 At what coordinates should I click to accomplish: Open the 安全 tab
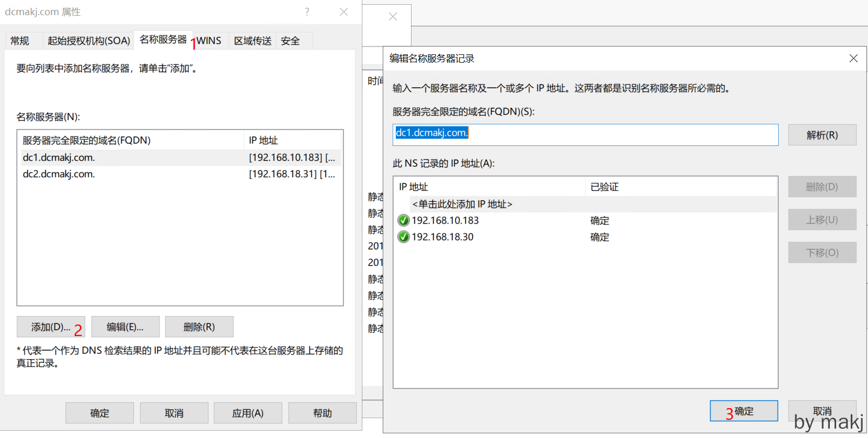(290, 41)
